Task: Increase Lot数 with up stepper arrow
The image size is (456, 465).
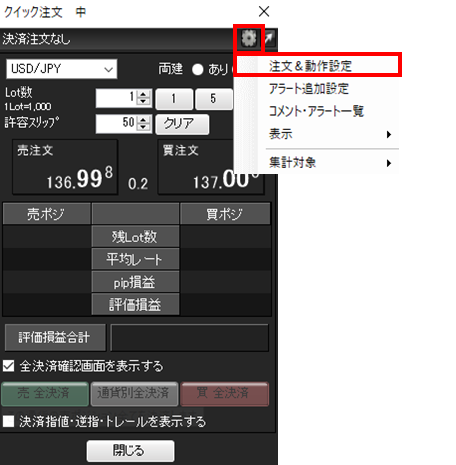Action: pyautogui.click(x=144, y=94)
